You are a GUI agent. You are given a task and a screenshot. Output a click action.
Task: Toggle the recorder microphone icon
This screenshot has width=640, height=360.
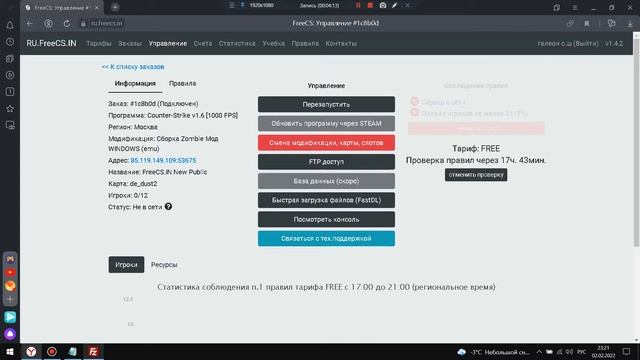tap(242, 5)
